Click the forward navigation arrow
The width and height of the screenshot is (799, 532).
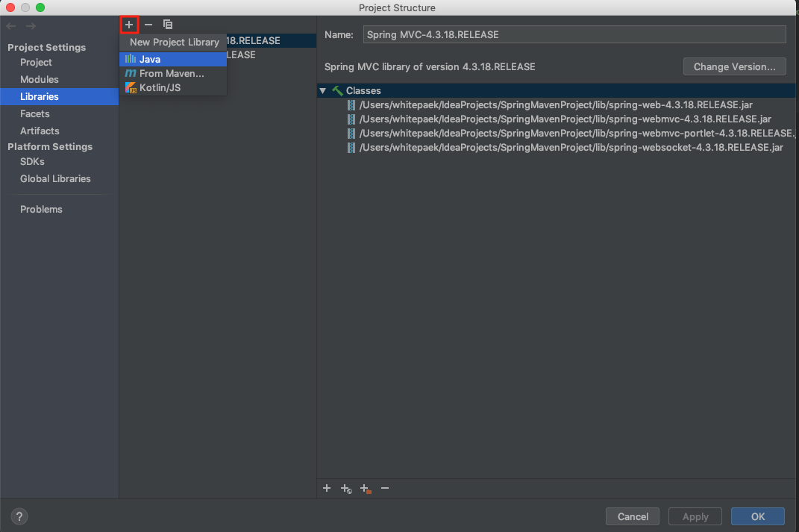tap(31, 26)
